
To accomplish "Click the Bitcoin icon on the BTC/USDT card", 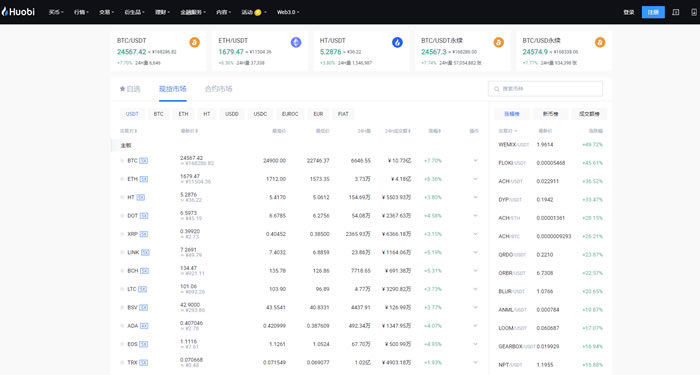I will click(194, 42).
